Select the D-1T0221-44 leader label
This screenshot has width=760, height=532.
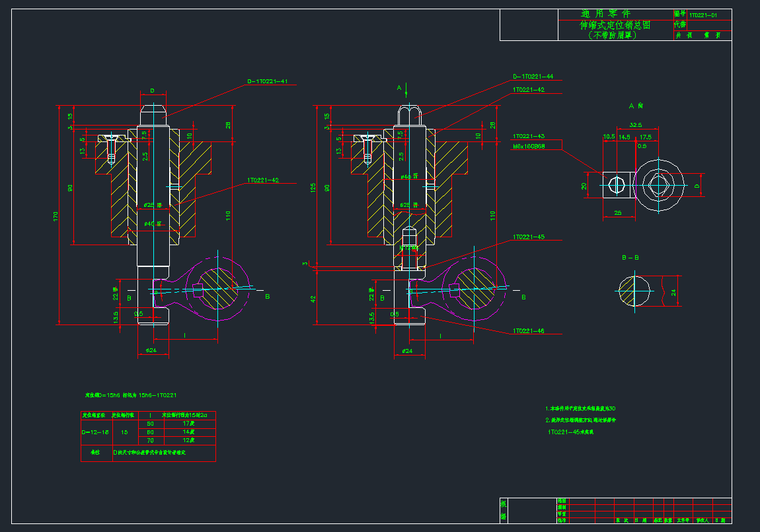tap(533, 77)
